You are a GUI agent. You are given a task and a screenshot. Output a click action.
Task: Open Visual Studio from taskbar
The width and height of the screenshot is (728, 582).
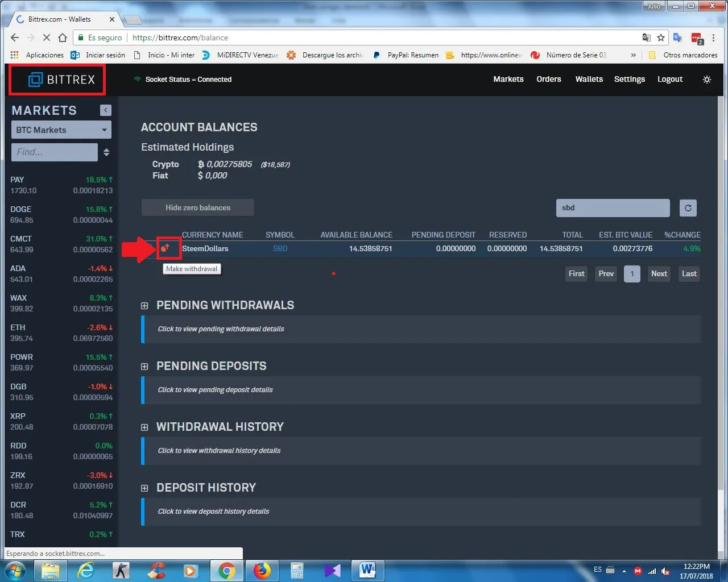coord(332,571)
